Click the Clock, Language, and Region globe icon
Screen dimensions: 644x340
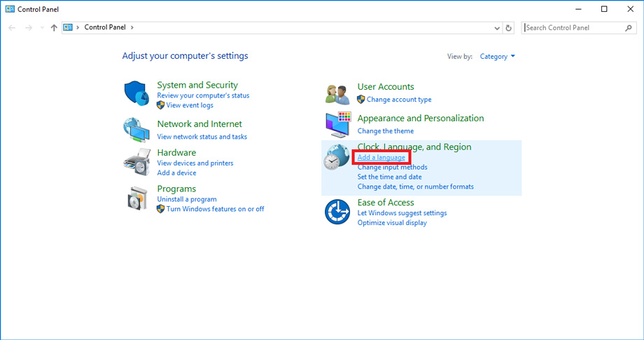pyautogui.click(x=337, y=158)
